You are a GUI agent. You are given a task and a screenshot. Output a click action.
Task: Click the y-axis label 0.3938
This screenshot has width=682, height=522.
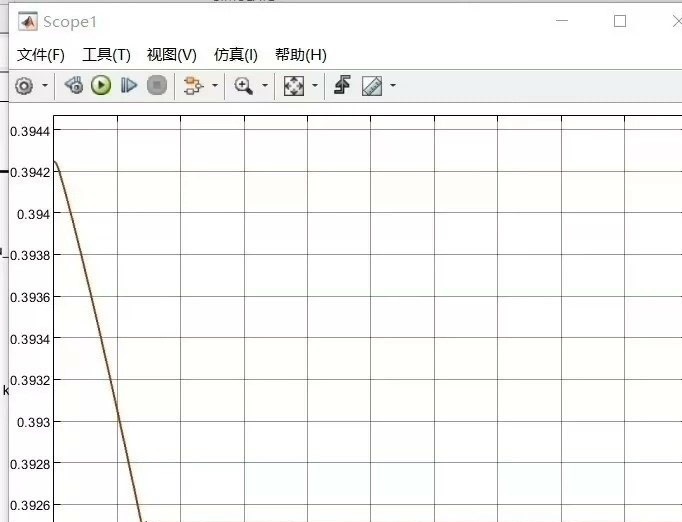click(x=30, y=255)
